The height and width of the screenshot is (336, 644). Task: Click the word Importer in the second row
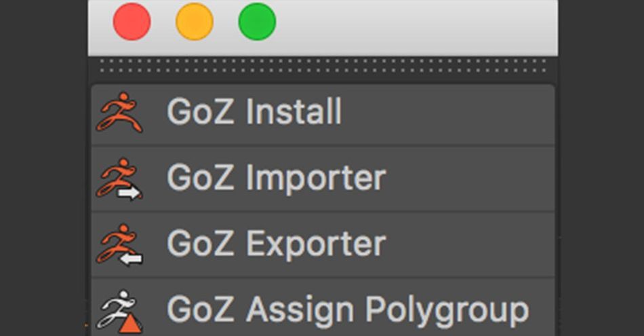(x=316, y=179)
